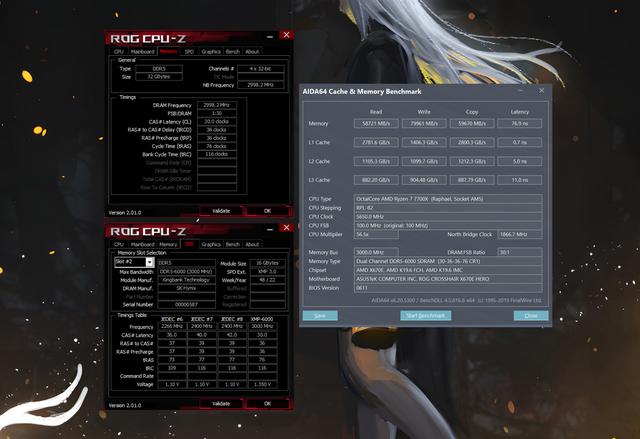The image size is (640, 439).
Task: Open Bench tab in top CPU-Z window
Action: 233,51
